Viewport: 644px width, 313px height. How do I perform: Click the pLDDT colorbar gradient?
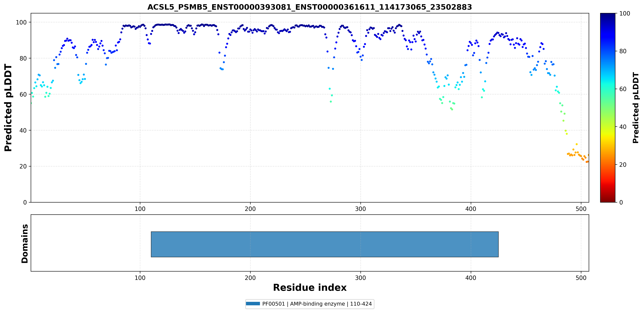click(x=608, y=108)
